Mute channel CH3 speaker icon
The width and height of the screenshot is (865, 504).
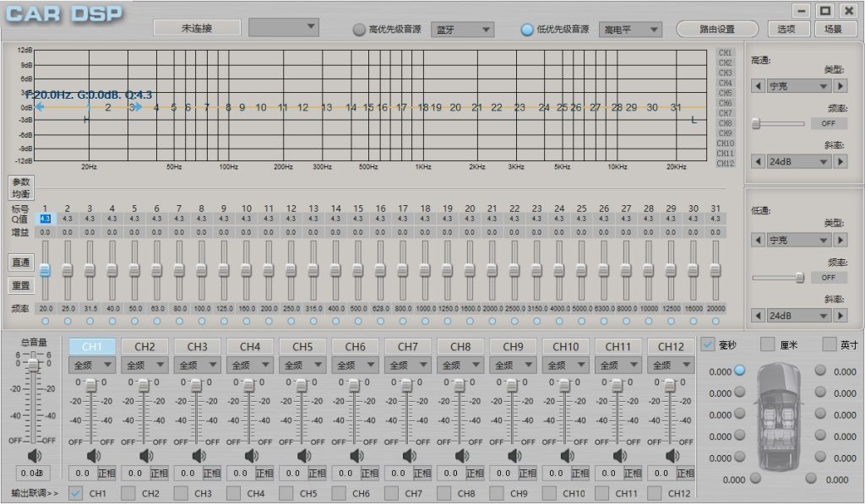click(x=199, y=456)
